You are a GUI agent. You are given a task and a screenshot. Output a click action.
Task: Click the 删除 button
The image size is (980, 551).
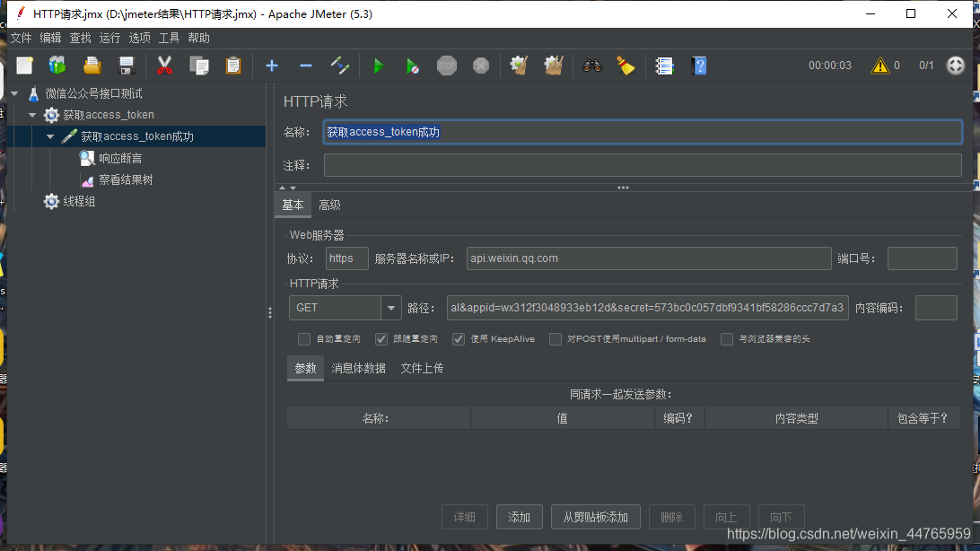tap(672, 517)
